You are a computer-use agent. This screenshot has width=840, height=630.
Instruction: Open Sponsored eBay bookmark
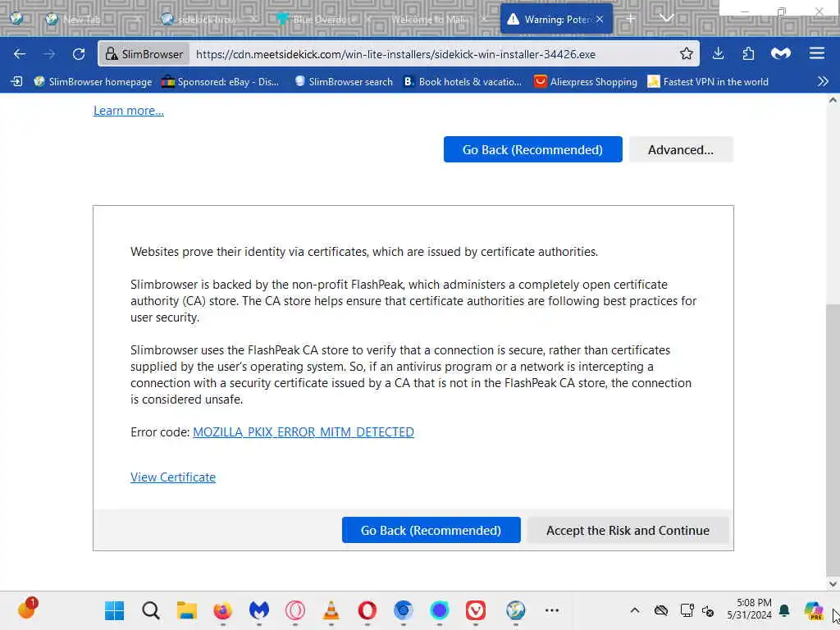click(x=220, y=81)
